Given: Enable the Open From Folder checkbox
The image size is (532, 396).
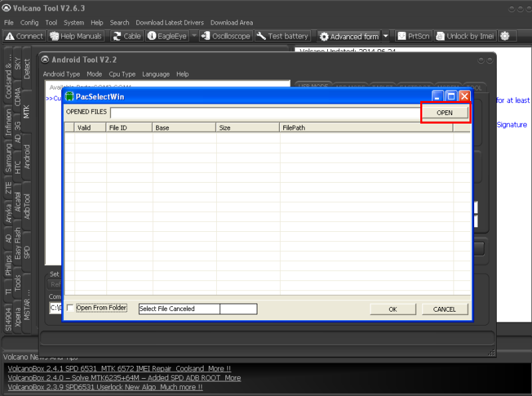Looking at the screenshot, I should [x=70, y=308].
